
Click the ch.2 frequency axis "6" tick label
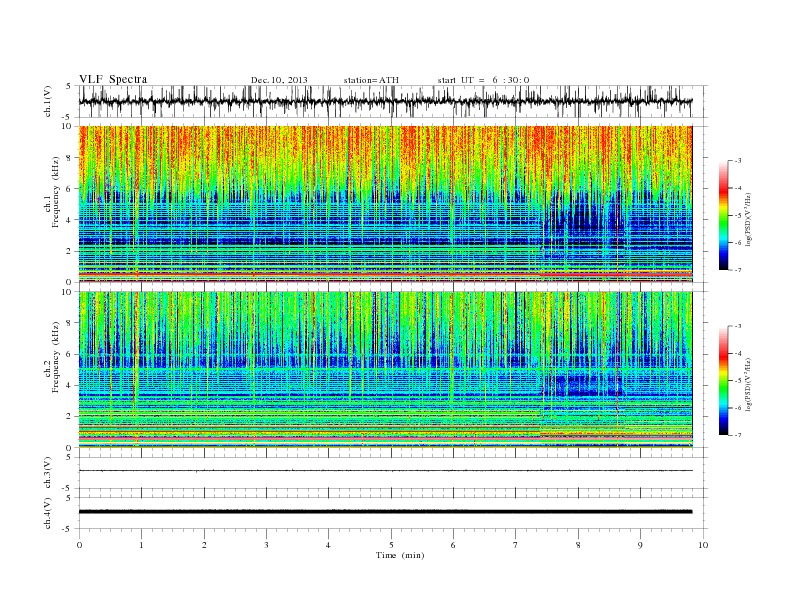(x=69, y=354)
